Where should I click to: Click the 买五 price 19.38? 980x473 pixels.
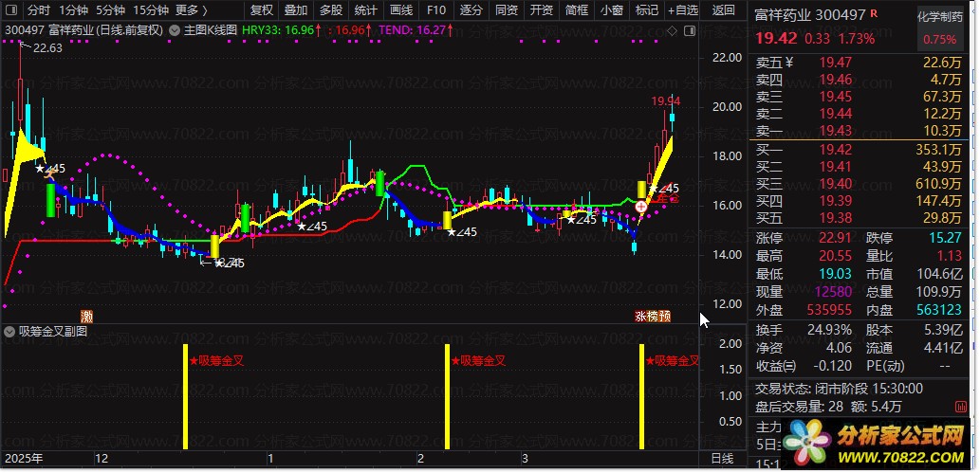(836, 217)
